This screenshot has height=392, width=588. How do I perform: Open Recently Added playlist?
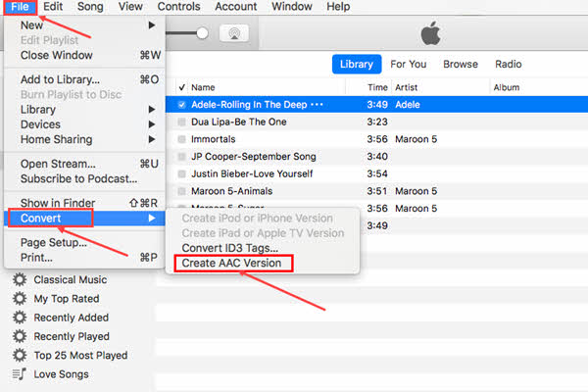point(71,318)
